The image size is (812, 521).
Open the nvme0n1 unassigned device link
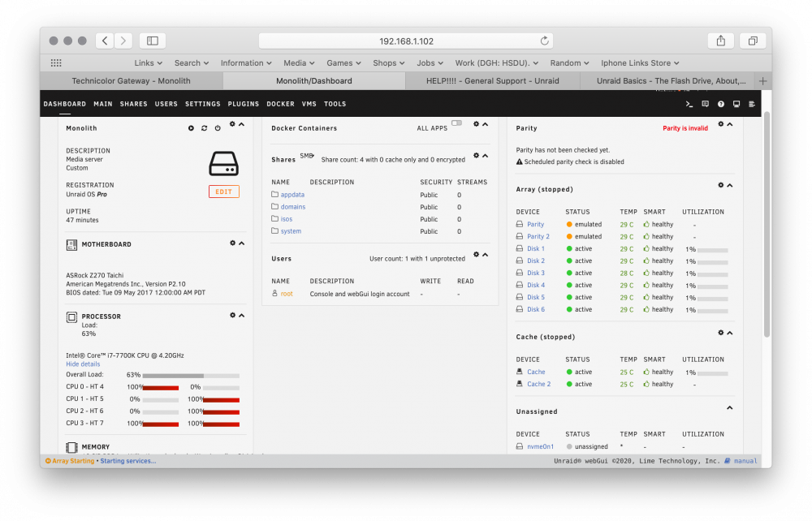coord(540,446)
